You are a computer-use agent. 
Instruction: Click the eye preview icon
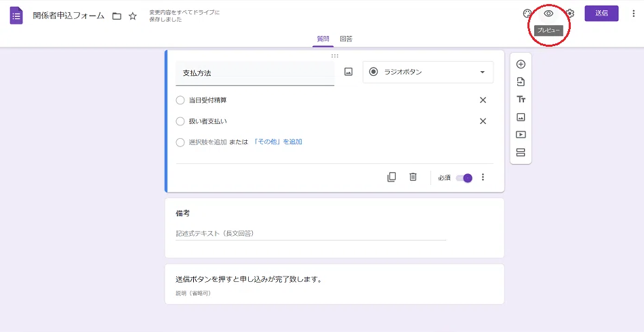[x=548, y=14]
